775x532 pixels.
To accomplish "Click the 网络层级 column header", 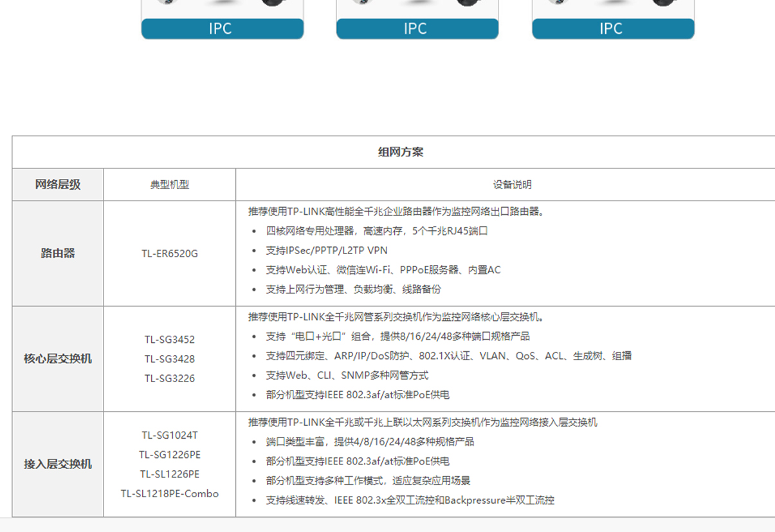I will pos(58,185).
